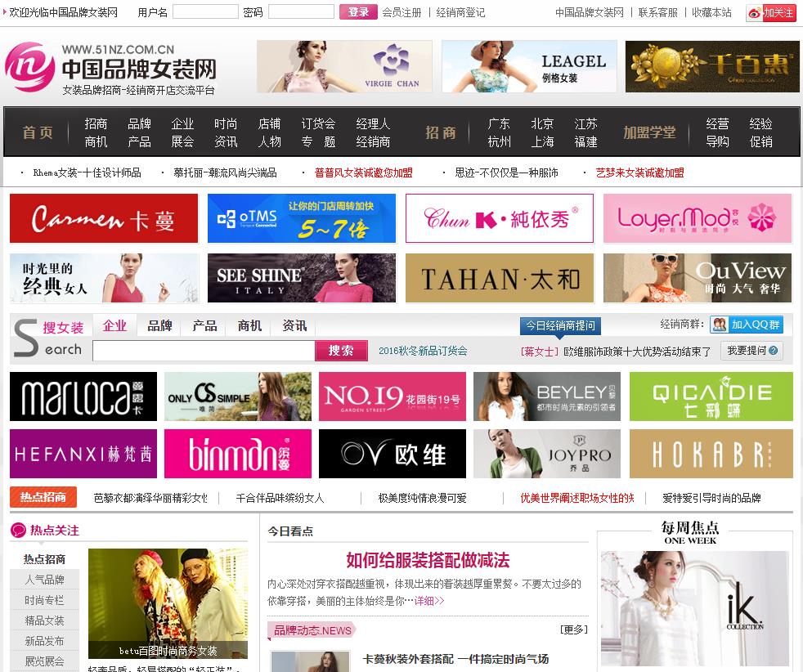Select 广东 region in navigation
This screenshot has width=803, height=672.
[x=499, y=124]
